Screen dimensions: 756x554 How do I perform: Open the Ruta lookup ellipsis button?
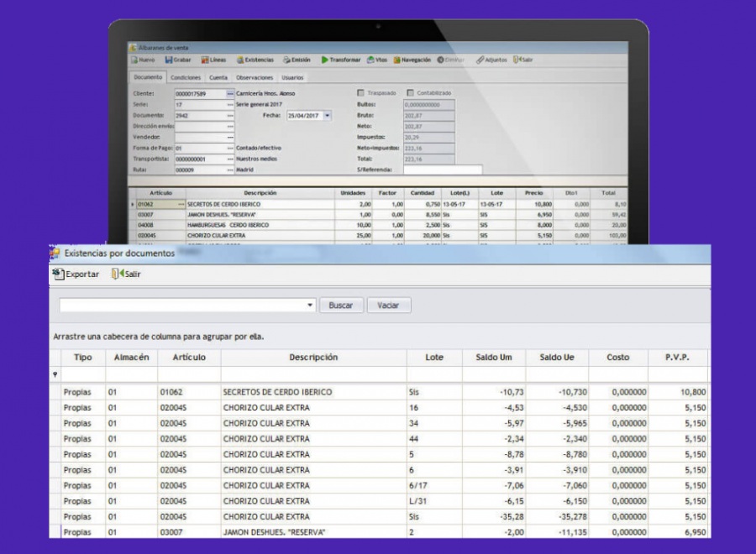click(230, 170)
